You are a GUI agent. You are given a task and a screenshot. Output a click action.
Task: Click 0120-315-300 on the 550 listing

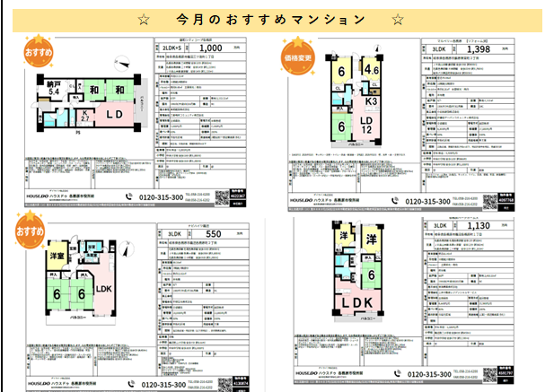pyautogui.click(x=163, y=385)
